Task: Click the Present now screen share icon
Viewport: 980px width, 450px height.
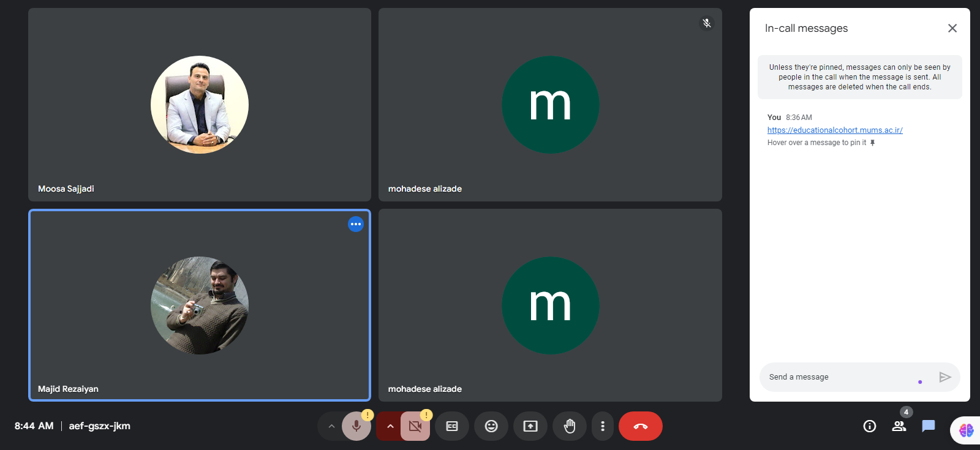Action: (530, 426)
